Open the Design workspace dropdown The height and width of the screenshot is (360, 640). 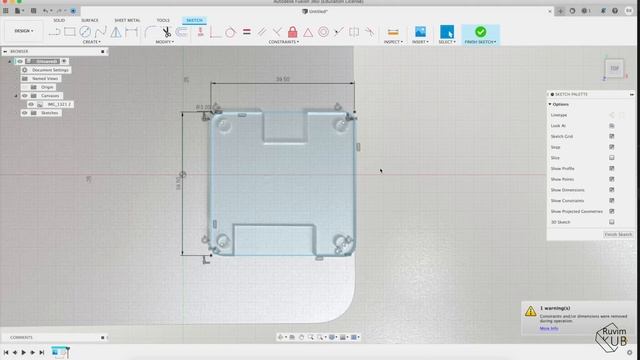[24, 31]
